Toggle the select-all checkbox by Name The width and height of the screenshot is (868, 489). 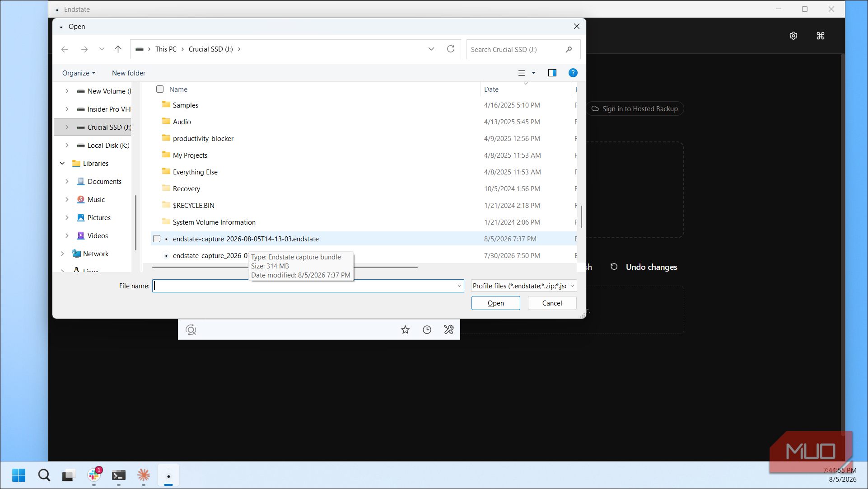[159, 89]
